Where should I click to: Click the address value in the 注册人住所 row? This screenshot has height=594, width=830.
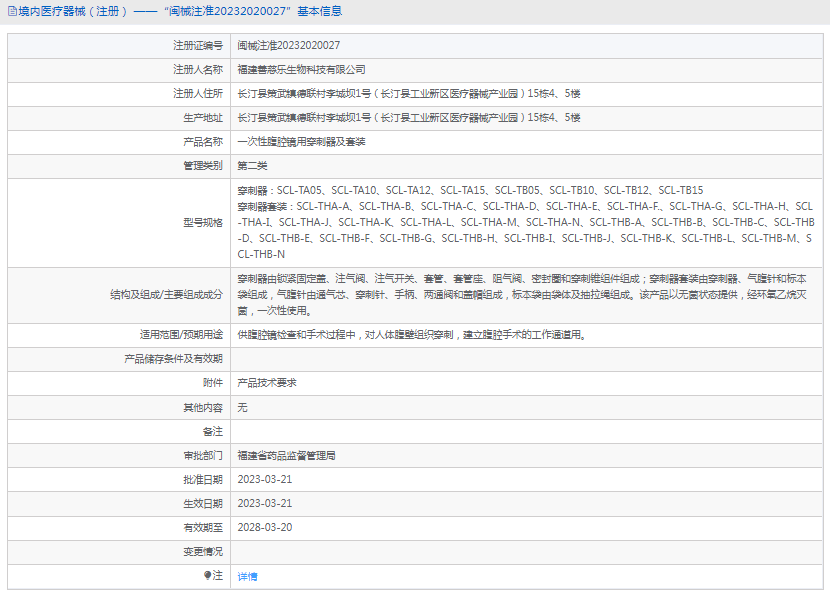[409, 94]
